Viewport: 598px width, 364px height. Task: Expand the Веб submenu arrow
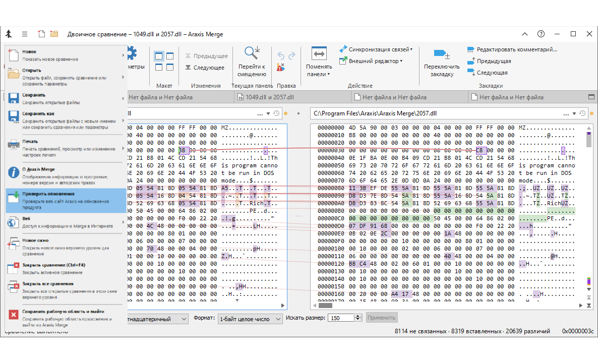point(123,222)
